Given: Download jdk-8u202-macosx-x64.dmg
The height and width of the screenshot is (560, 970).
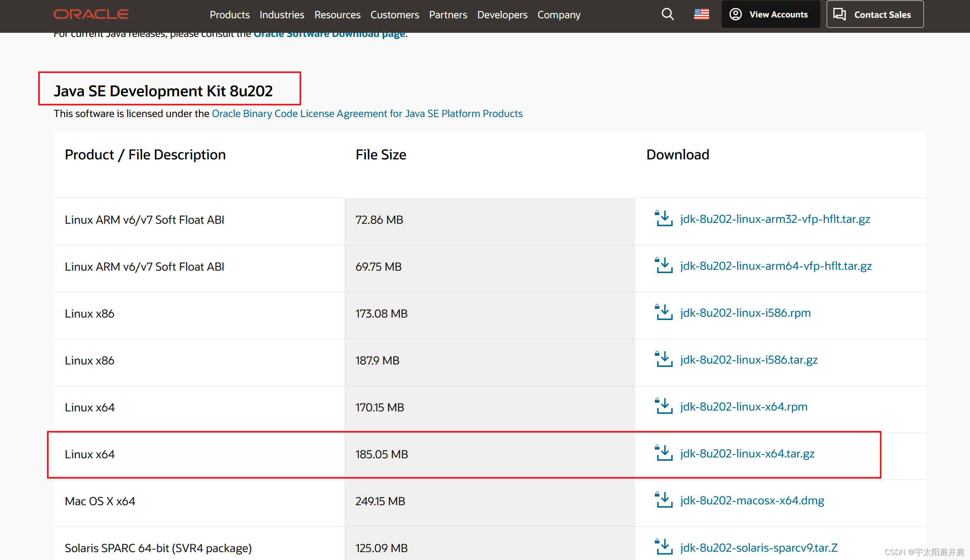Looking at the screenshot, I should pos(752,501).
